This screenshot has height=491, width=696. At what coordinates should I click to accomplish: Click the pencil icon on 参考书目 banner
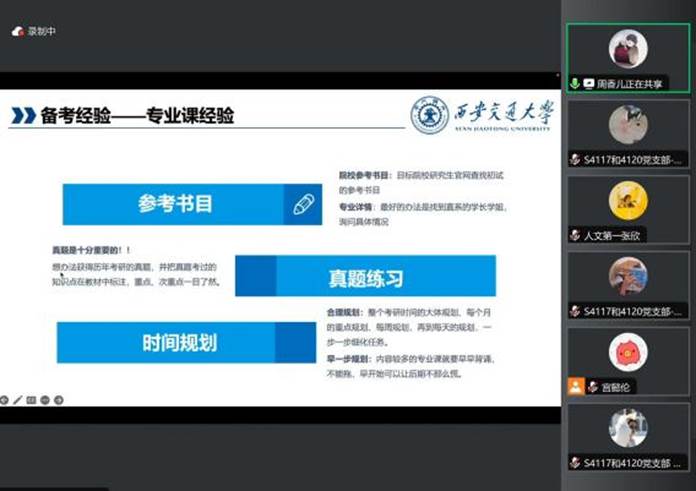click(303, 204)
